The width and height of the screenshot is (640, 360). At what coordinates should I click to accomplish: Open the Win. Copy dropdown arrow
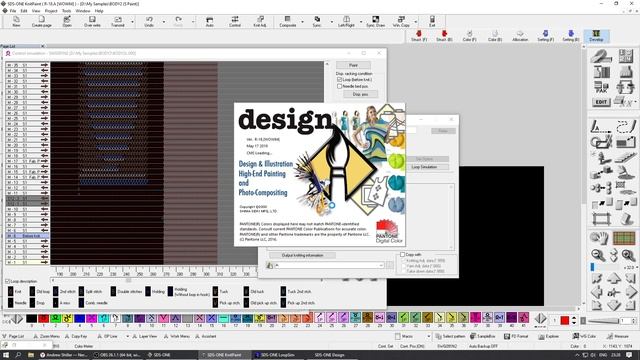(x=416, y=22)
